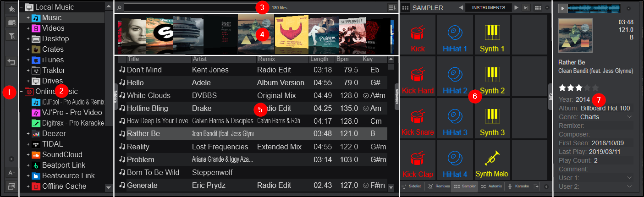The height and width of the screenshot is (197, 644).
Task: Set the track rating to the fifth star
Action: [595, 88]
